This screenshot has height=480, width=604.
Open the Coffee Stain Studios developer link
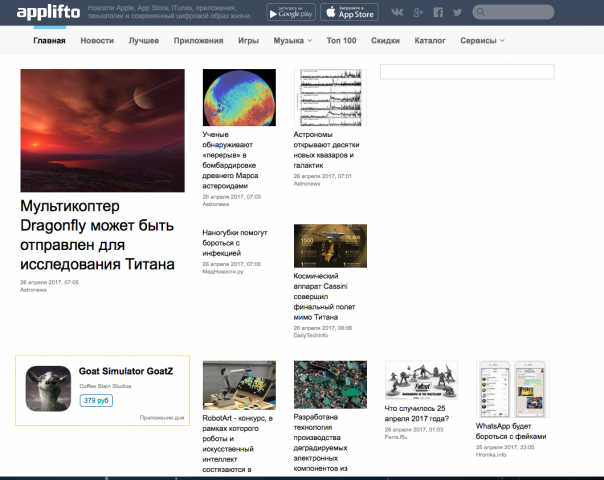pyautogui.click(x=105, y=386)
